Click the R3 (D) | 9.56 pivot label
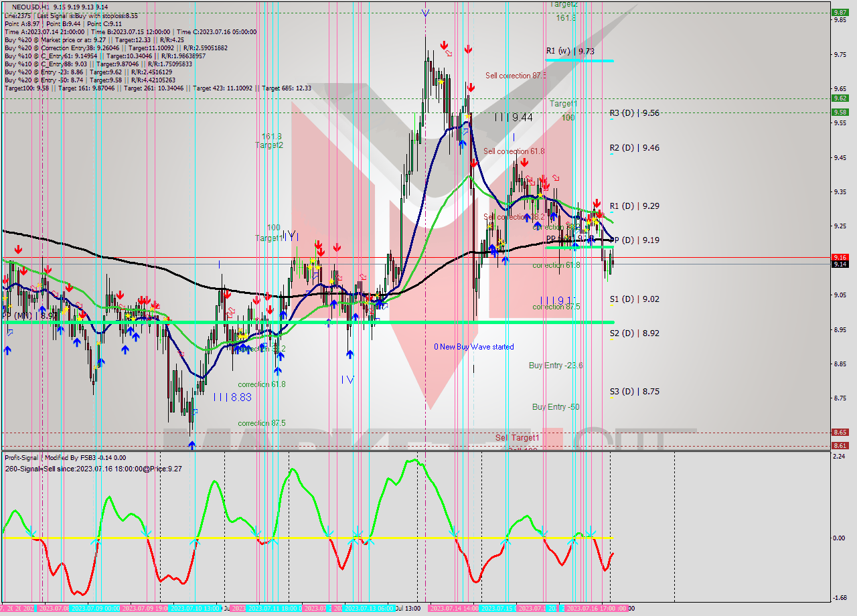Image resolution: width=857 pixels, height=616 pixels. 635,113
